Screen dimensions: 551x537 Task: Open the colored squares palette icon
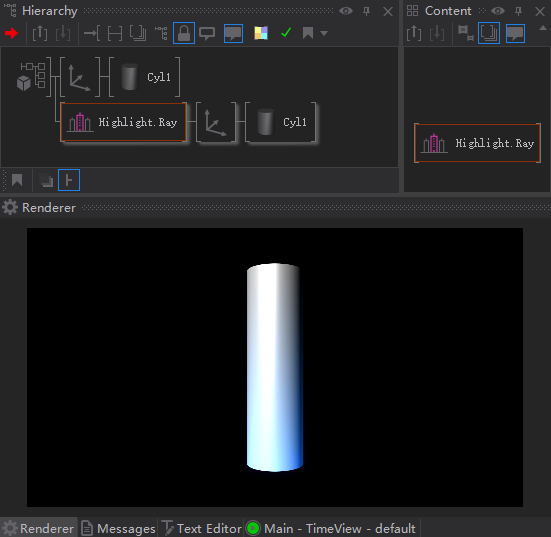[261, 33]
